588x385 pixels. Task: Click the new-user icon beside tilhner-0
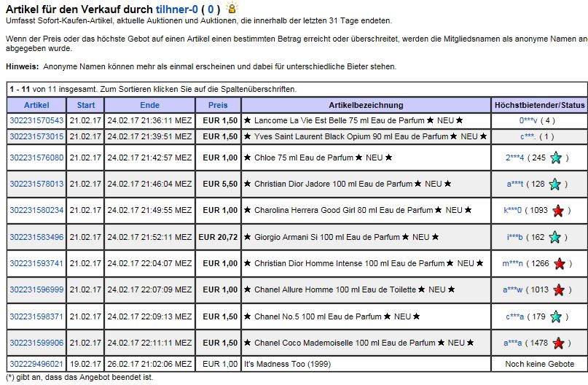pyautogui.click(x=232, y=7)
